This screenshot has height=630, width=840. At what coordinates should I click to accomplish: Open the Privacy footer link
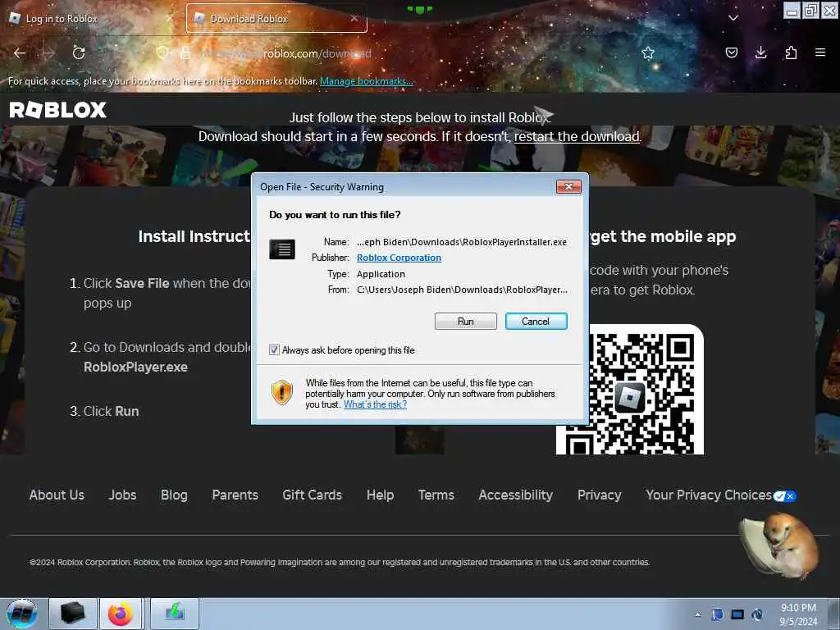point(600,495)
